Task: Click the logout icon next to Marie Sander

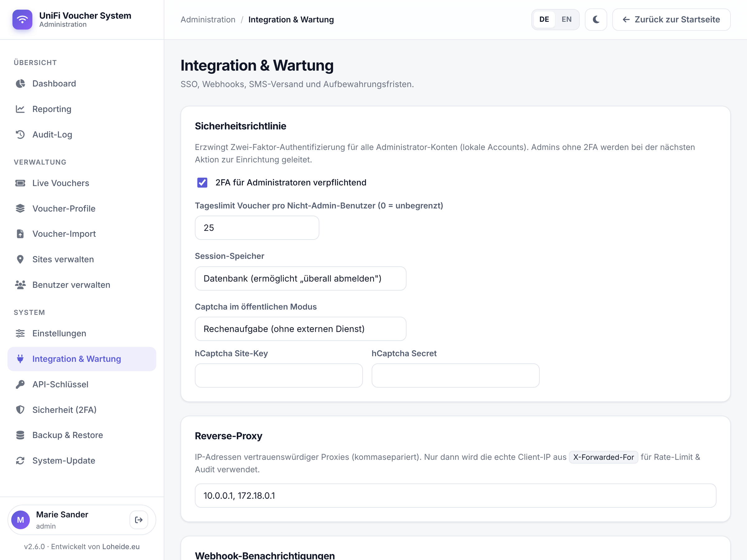Action: (x=139, y=520)
